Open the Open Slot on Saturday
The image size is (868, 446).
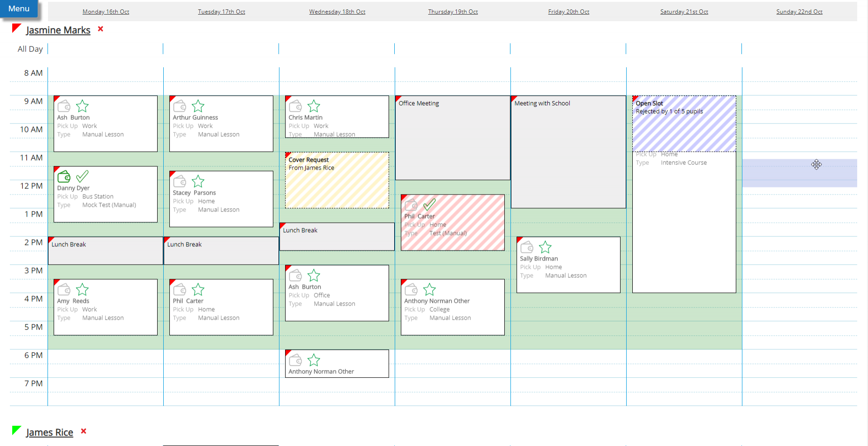tap(684, 124)
